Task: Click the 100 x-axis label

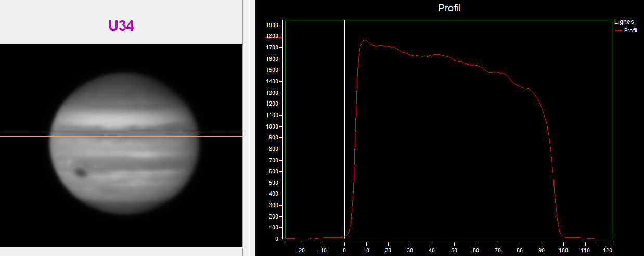Action: 563,250
